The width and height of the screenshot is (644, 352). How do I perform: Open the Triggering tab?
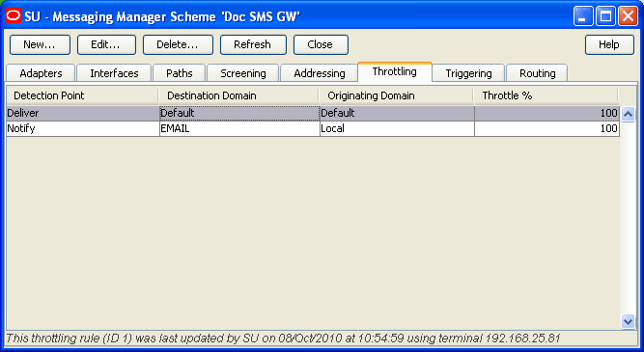pyautogui.click(x=468, y=73)
